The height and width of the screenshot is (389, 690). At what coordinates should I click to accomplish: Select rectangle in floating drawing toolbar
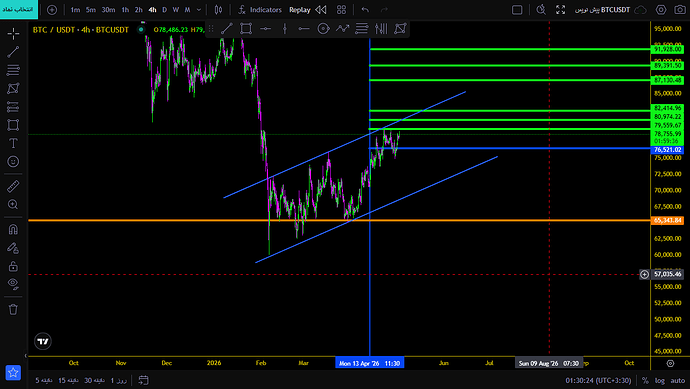point(246,29)
